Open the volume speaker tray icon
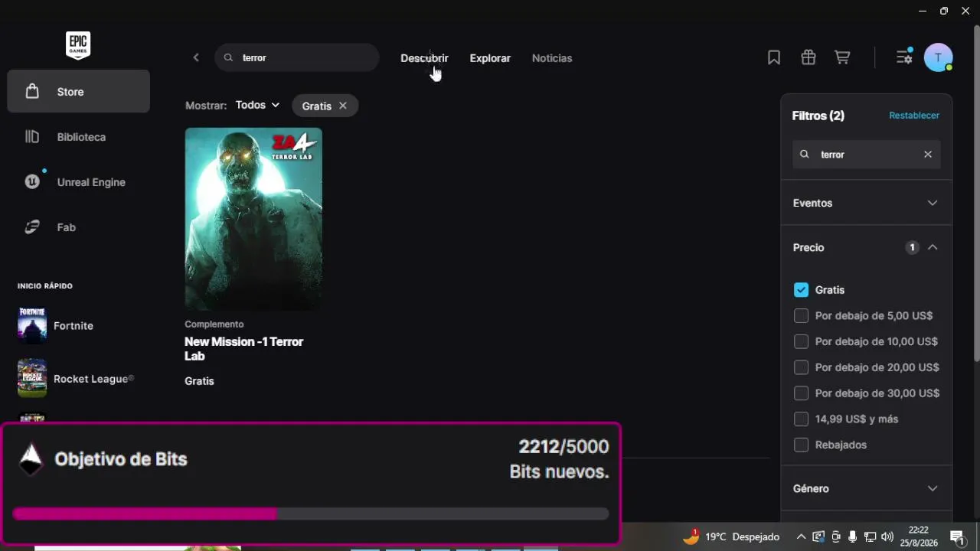Screen dimensions: 980x551 click(x=887, y=536)
